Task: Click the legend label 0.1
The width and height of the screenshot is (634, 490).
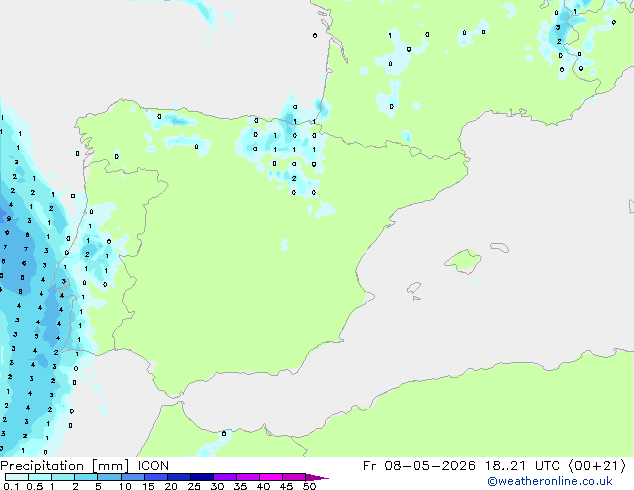Action: tap(11, 486)
